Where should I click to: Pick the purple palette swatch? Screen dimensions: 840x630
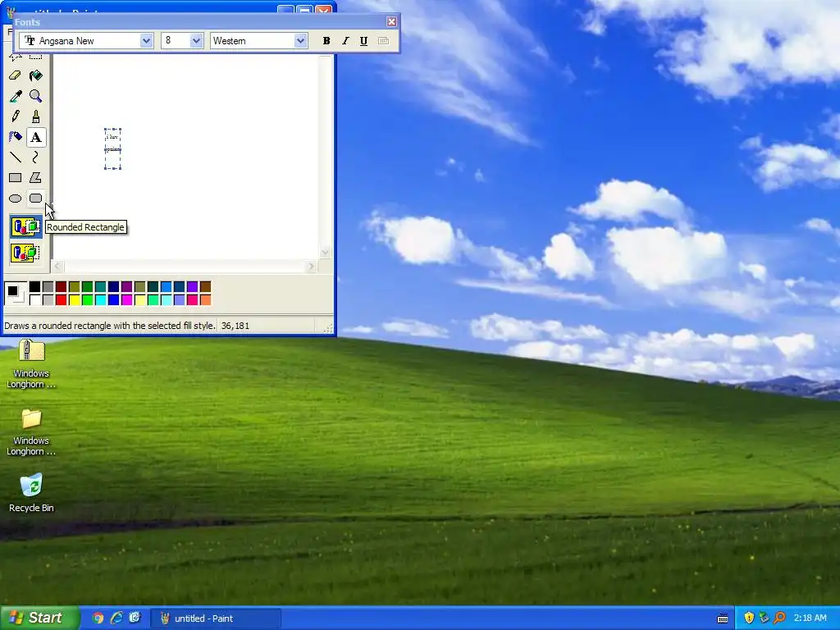click(126, 286)
